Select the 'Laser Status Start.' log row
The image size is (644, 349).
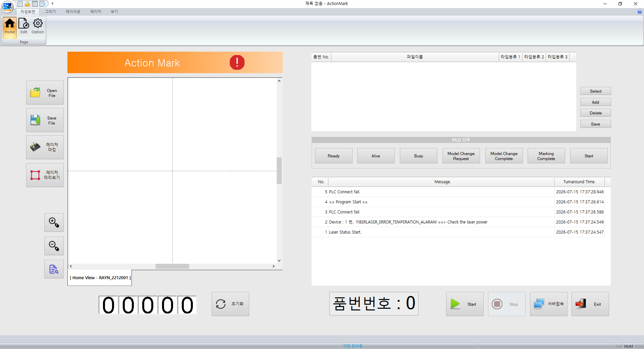458,232
